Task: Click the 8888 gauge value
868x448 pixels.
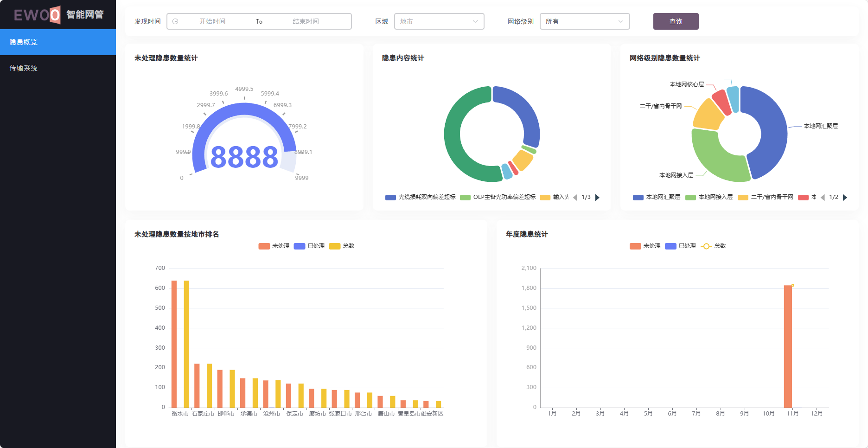Action: (244, 157)
